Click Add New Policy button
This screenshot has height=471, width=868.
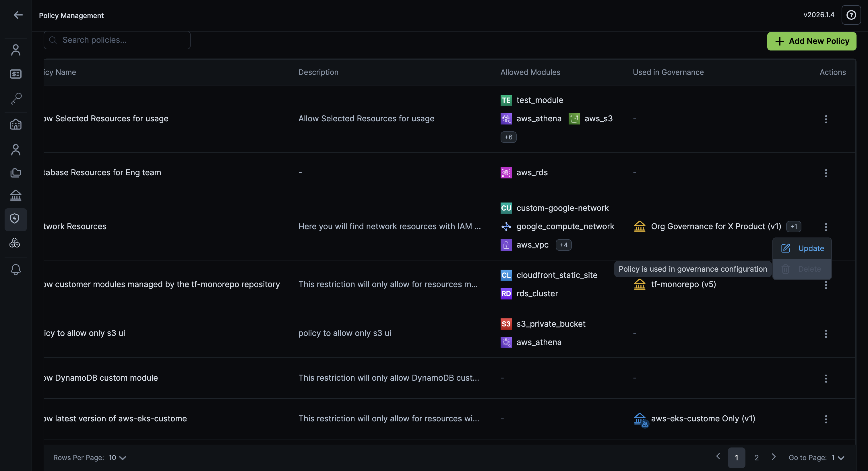click(x=811, y=41)
